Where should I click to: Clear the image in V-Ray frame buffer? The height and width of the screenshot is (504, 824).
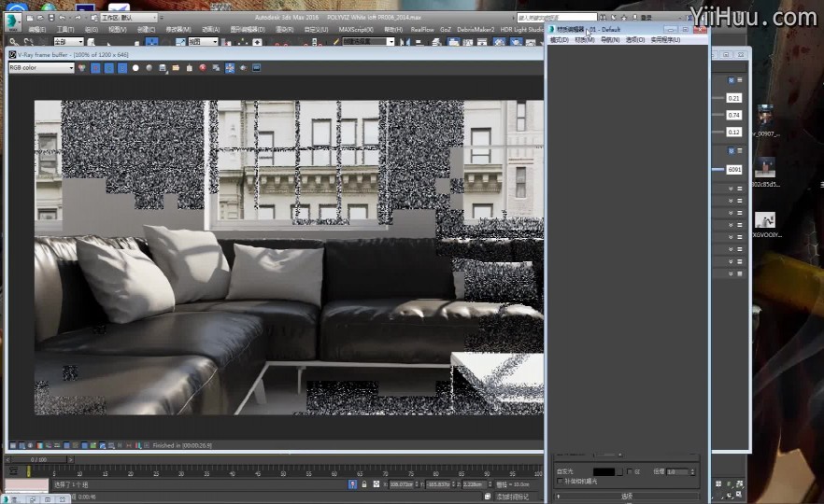(x=189, y=68)
